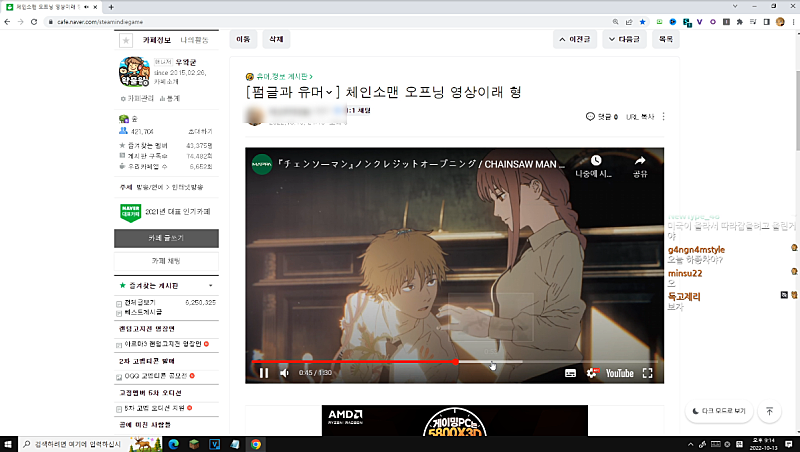Open 베스트게시글 board
Screen dimensions: 800x452
pos(143,312)
